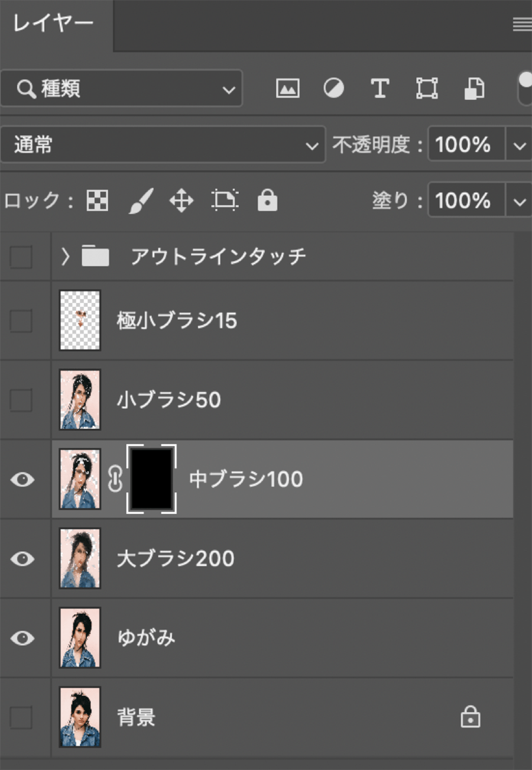Lock position move-arrows icon
Viewport: 532px width, 770px height.
[x=181, y=202]
